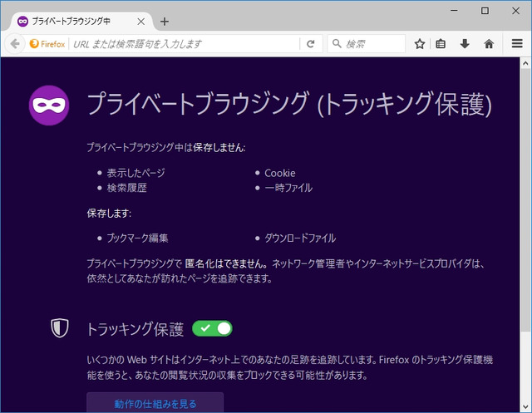Screen dimensions: 532x413
Task: Open a new tab with plus button
Action: pyautogui.click(x=165, y=22)
